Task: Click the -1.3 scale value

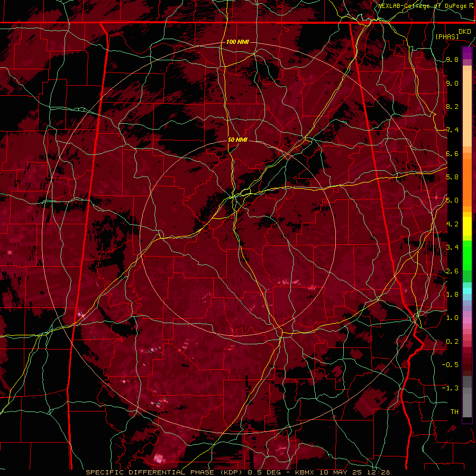Action: point(450,388)
